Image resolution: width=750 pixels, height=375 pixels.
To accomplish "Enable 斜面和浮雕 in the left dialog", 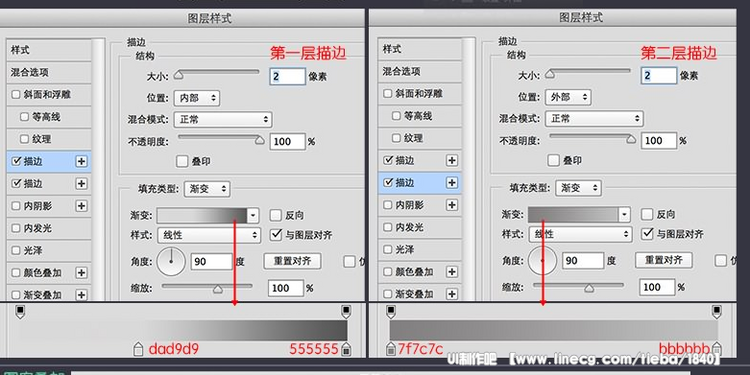I will coord(16,95).
